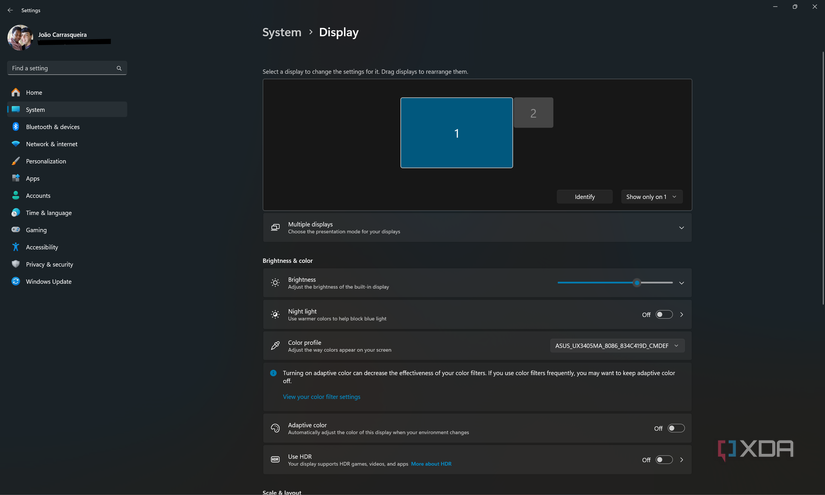Screen dimensions: 825x495
Task: Click the Network & internet wifi icon
Action: [x=15, y=144]
